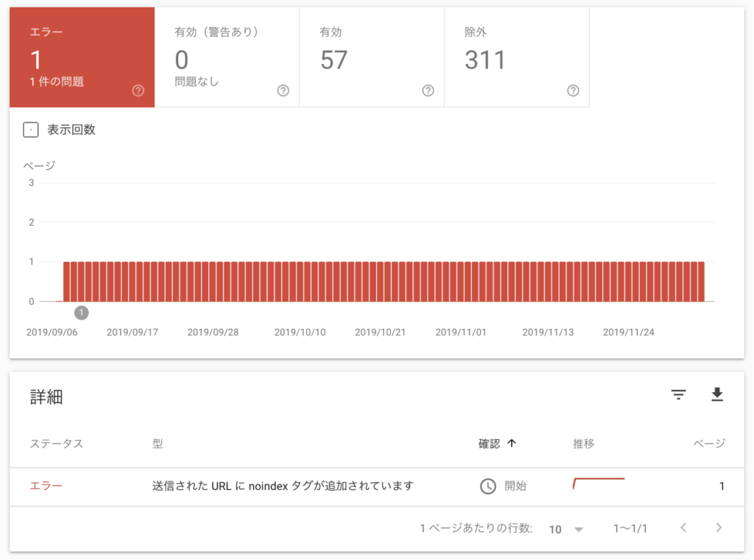Go to the next page arrow
This screenshot has width=754, height=560.
pyautogui.click(x=719, y=528)
